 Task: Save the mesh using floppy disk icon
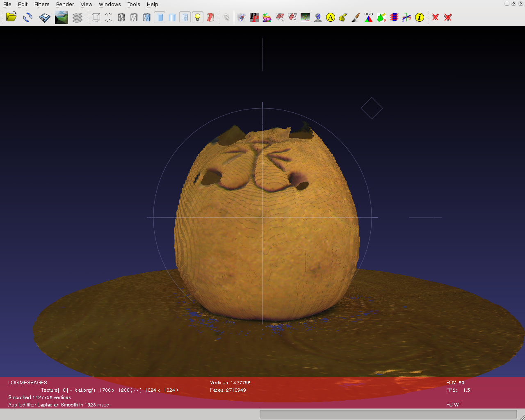coord(44,17)
